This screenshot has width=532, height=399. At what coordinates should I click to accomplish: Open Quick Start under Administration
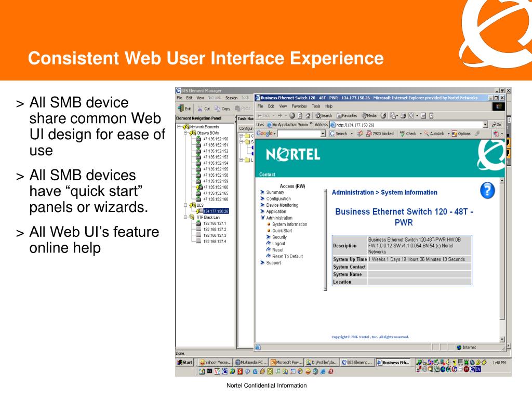pyautogui.click(x=282, y=231)
